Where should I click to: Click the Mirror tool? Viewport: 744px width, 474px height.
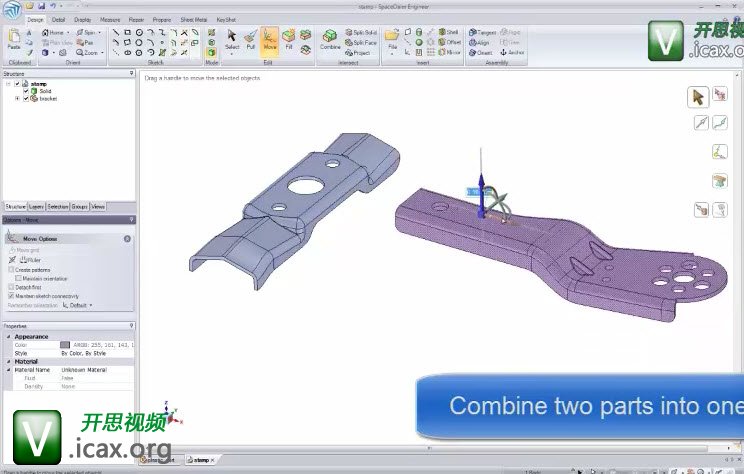[449, 52]
